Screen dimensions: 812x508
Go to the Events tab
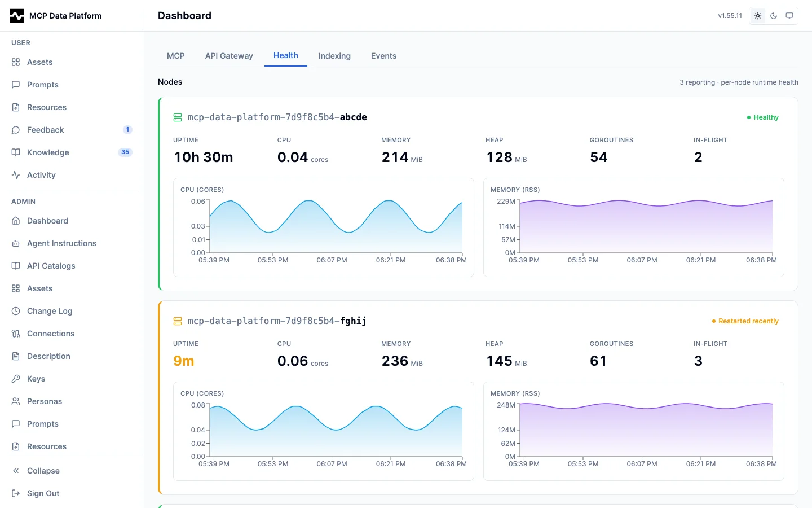pos(383,56)
